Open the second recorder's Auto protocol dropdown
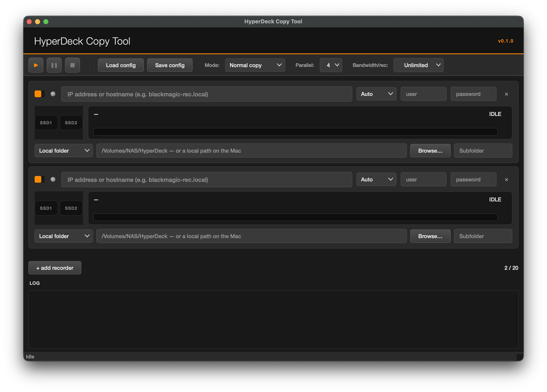Image resolution: width=547 pixels, height=392 pixels. pos(376,179)
